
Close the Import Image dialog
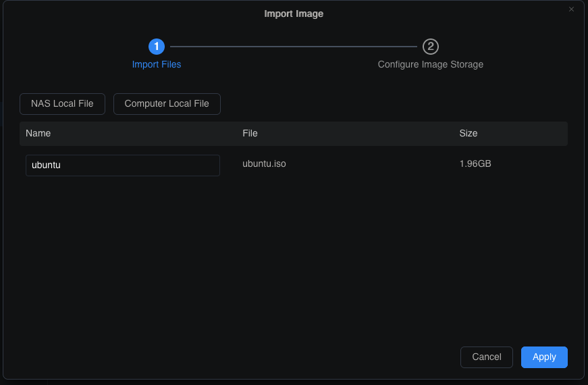[x=571, y=9]
